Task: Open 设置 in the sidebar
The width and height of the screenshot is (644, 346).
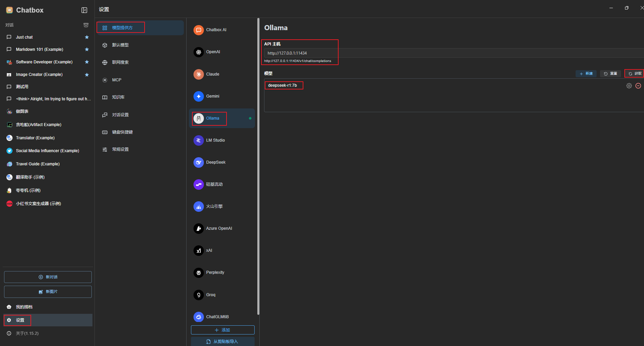Action: click(48, 320)
